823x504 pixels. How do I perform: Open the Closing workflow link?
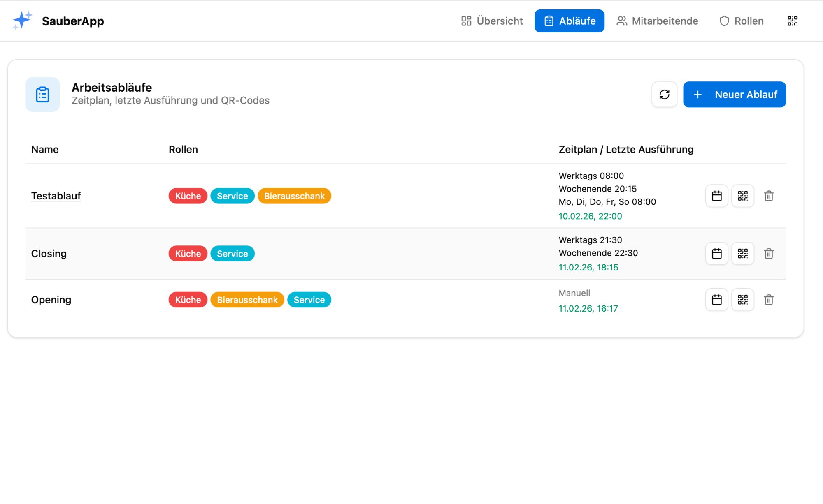coord(49,254)
